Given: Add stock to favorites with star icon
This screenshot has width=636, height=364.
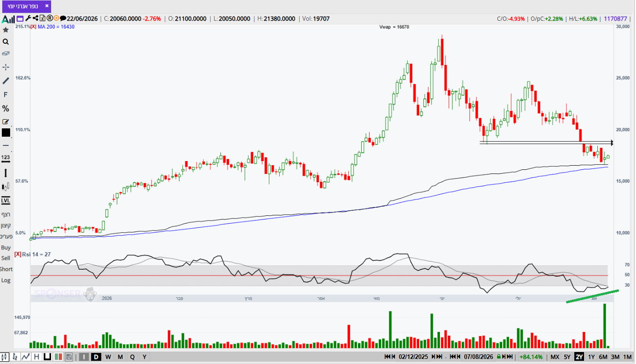Looking at the screenshot, I should point(6,30).
